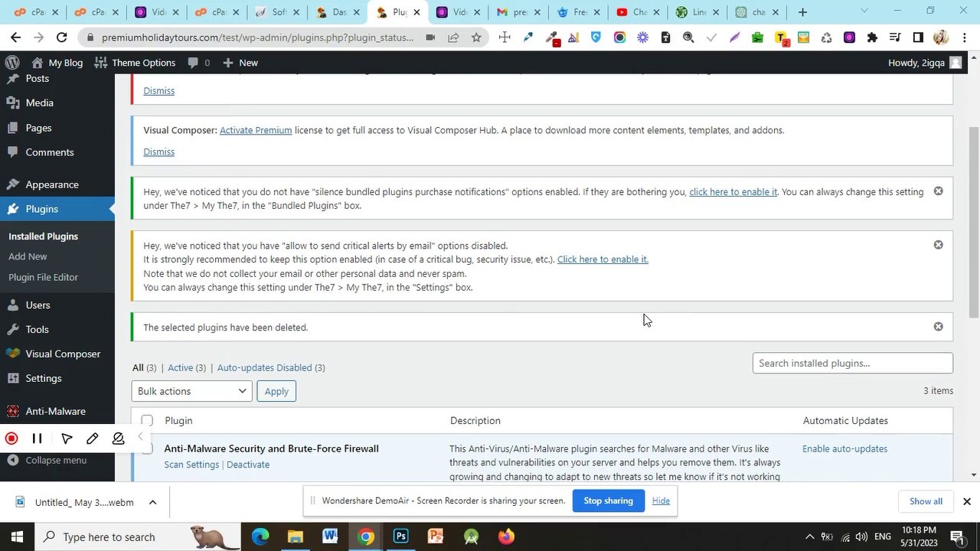Viewport: 980px width, 551px height.
Task: Click the browser back arrow
Action: (x=15, y=37)
